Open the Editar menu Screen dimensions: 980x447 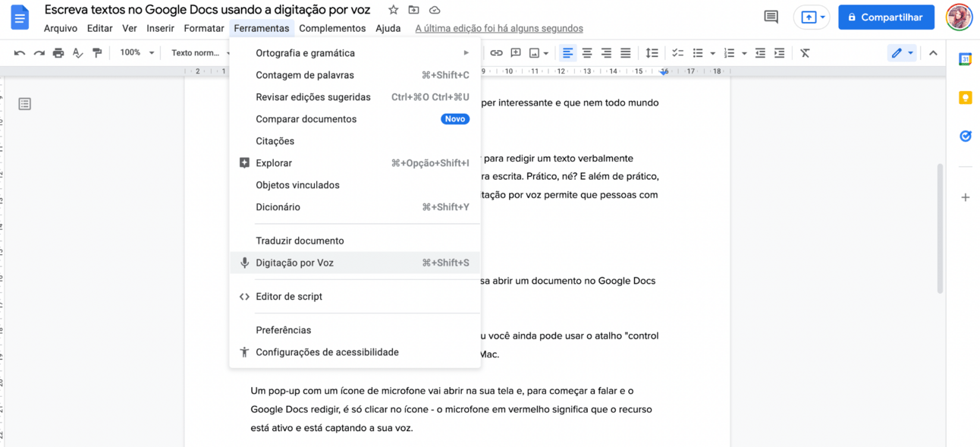pyautogui.click(x=99, y=28)
